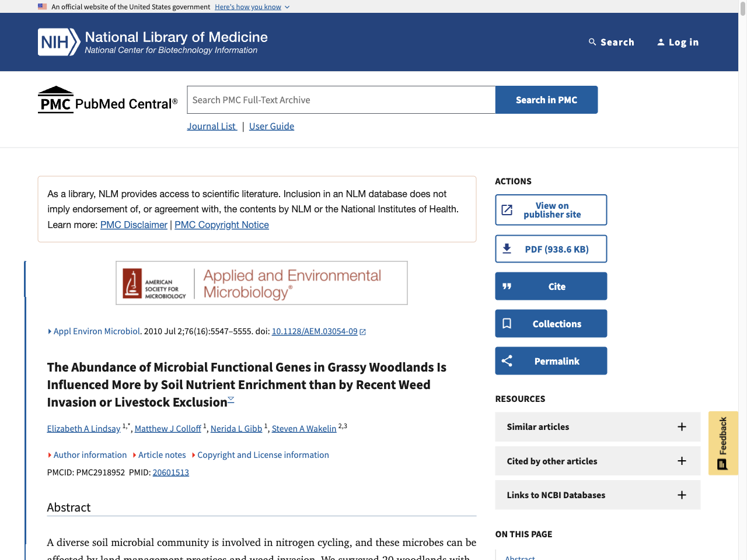Screen dimensions: 747x560
Task: Open the Author information section
Action: (x=90, y=455)
